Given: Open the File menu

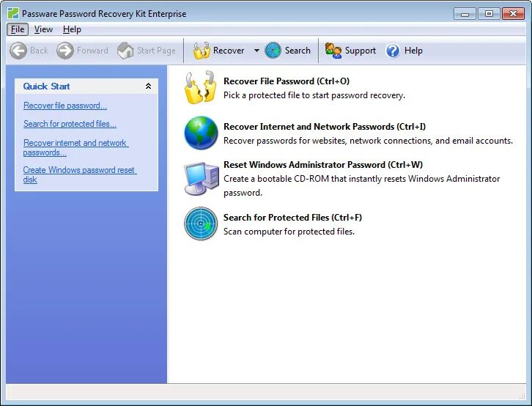Looking at the screenshot, I should (x=18, y=29).
